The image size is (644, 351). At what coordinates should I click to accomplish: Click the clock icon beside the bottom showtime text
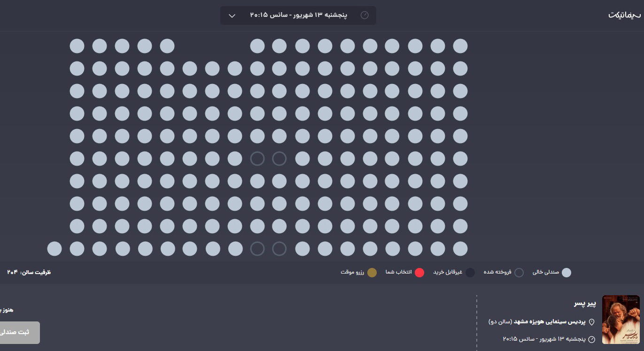(592, 339)
